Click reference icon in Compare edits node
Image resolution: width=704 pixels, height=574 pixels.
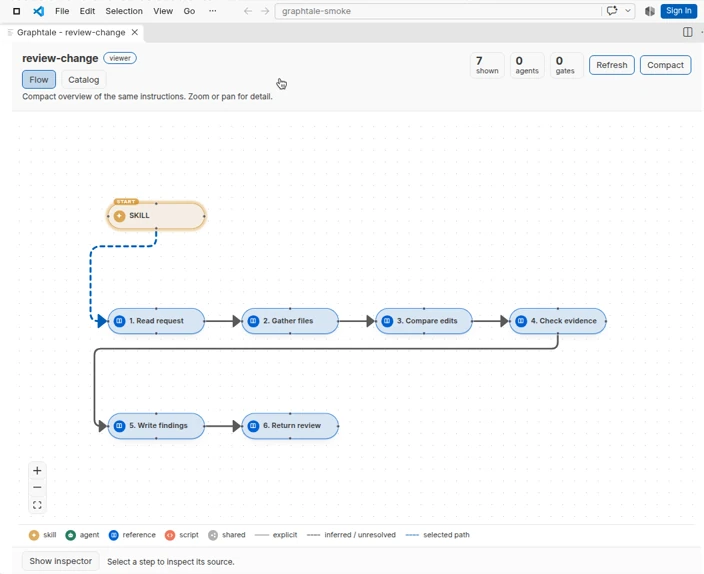pos(387,321)
